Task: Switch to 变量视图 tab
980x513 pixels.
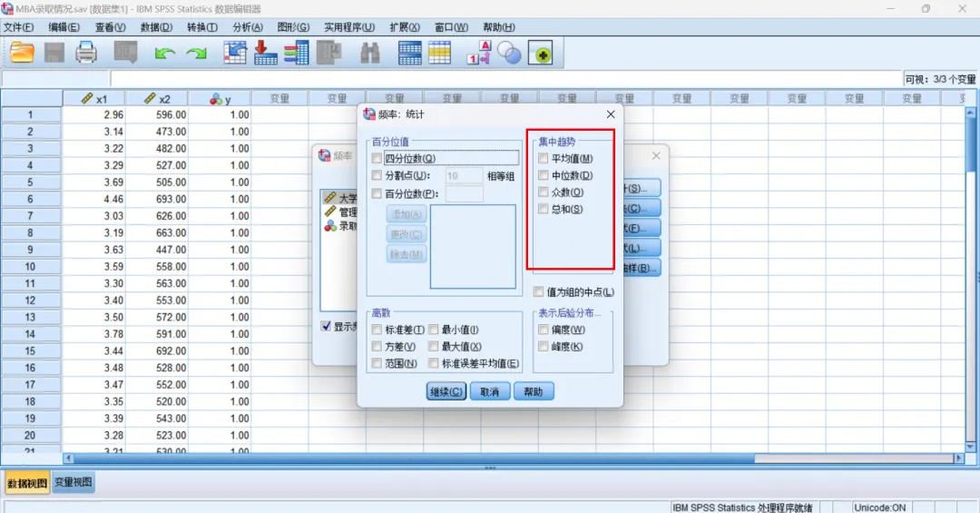Action: tap(73, 482)
